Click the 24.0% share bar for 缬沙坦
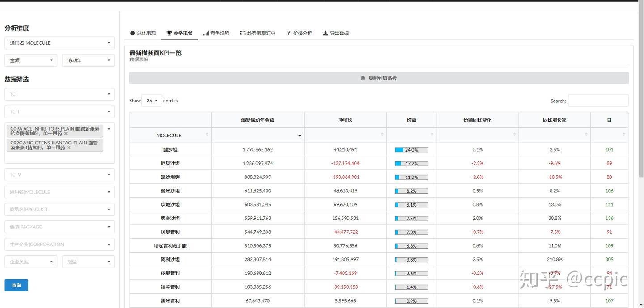 (x=411, y=149)
